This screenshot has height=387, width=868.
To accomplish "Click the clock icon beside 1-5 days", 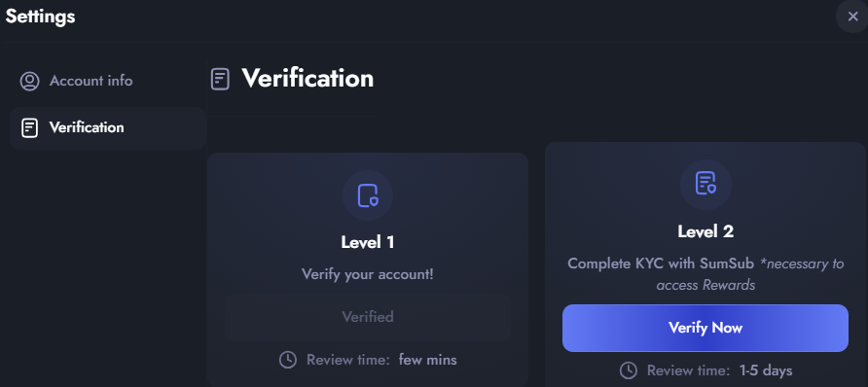I will point(628,369).
